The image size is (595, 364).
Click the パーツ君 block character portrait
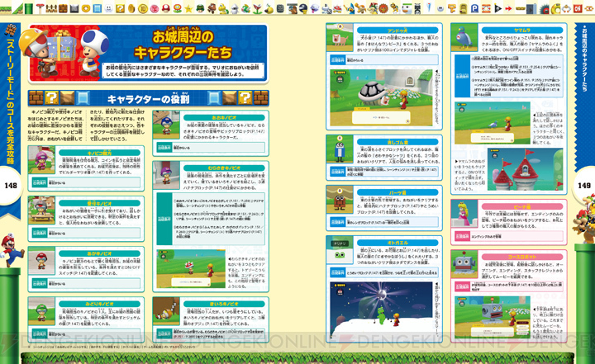pyautogui.click(x=340, y=200)
